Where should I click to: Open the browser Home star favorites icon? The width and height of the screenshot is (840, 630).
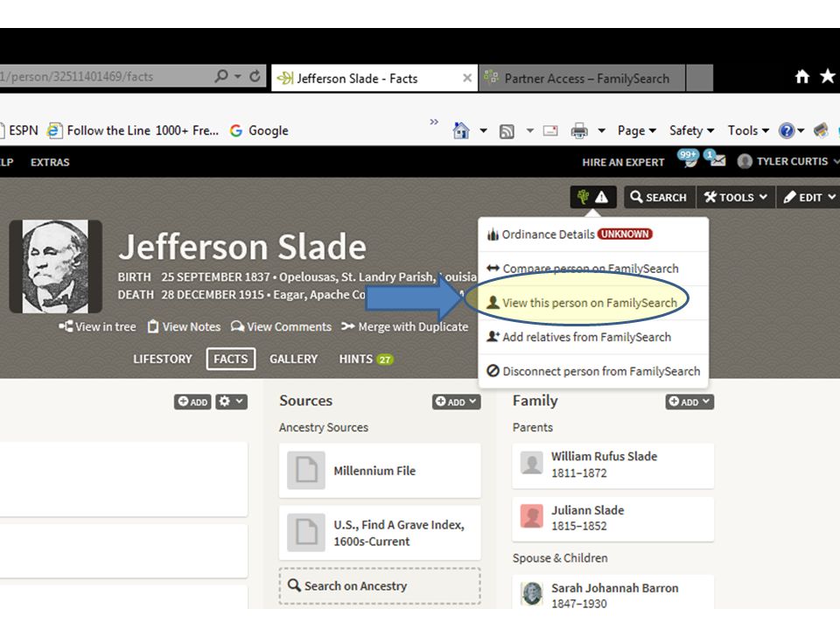point(827,76)
